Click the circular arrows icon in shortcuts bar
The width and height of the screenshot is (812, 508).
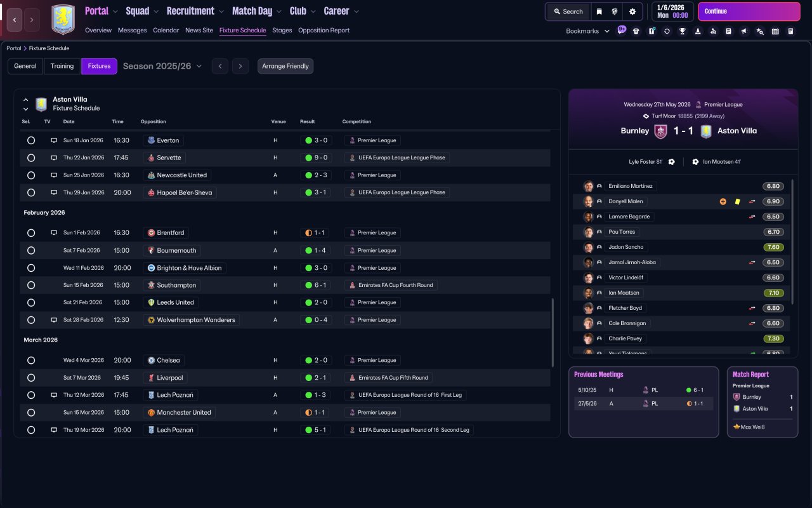click(667, 31)
